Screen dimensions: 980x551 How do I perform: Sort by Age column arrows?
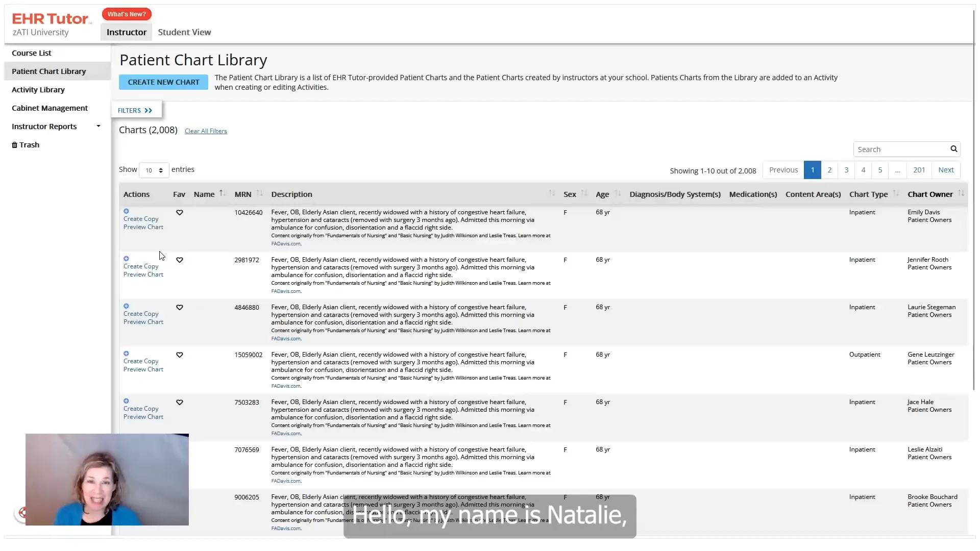(x=618, y=193)
